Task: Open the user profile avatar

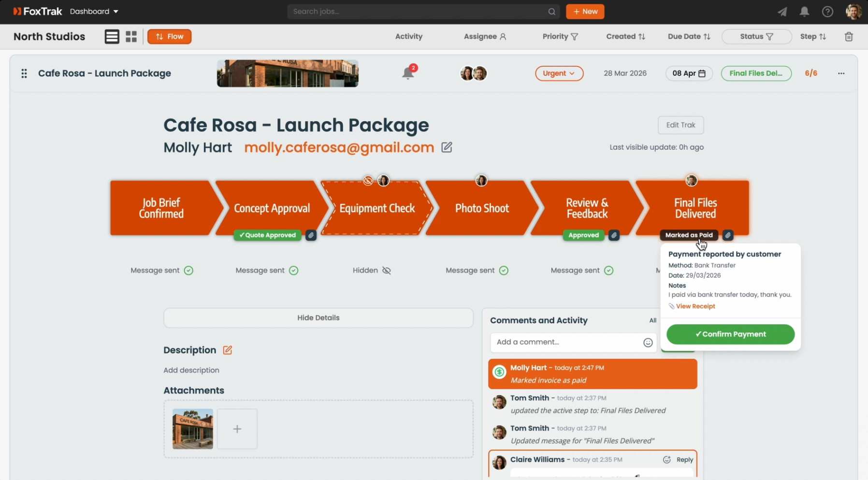Action: (854, 12)
